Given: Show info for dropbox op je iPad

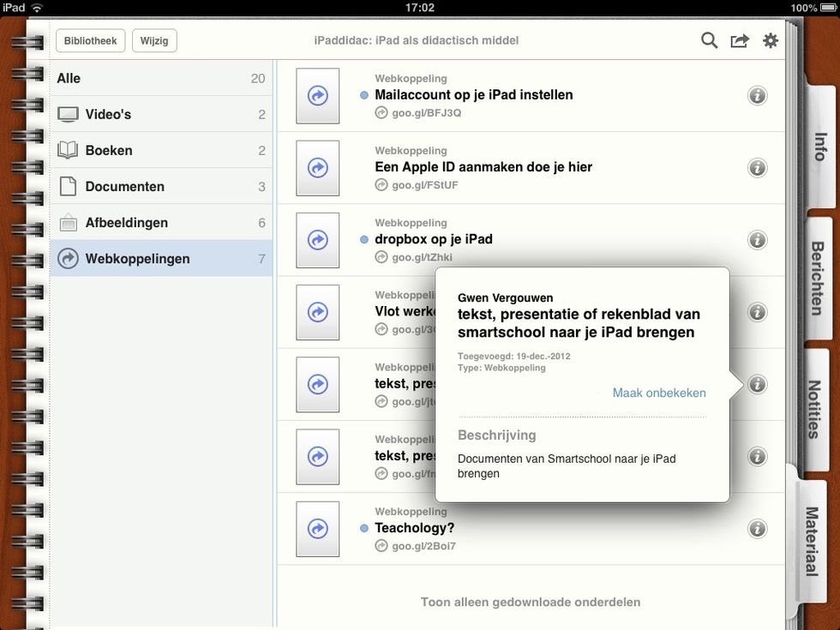Looking at the screenshot, I should coord(757,240).
